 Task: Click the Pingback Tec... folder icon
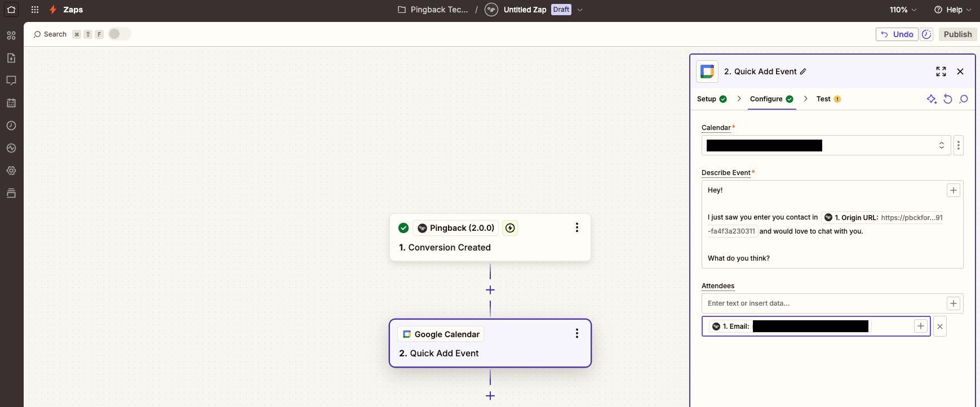[402, 10]
